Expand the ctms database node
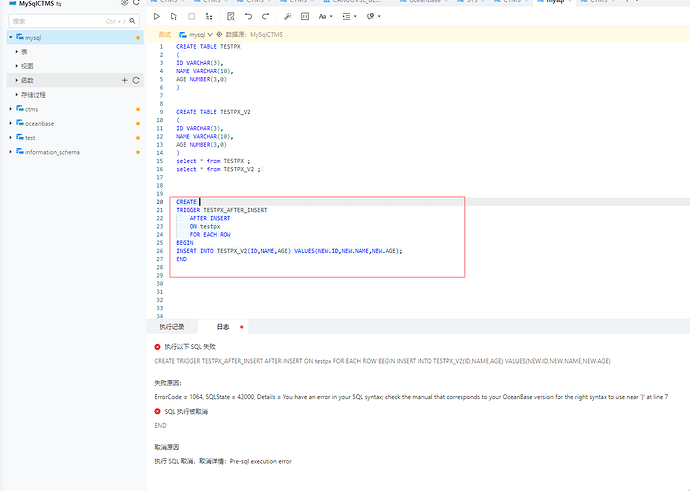Screen dimensions: 690x491 (x=11, y=109)
